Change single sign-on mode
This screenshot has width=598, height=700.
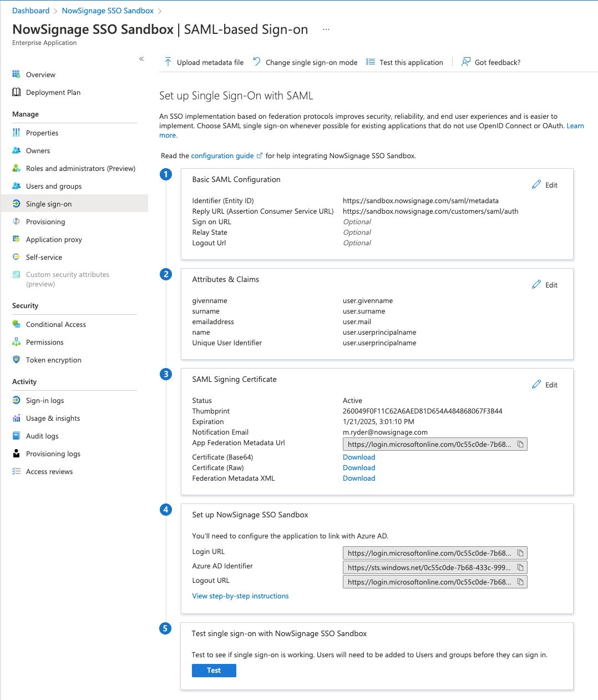pyautogui.click(x=305, y=62)
